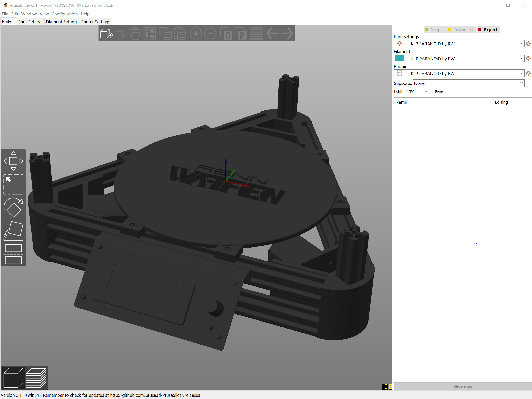
Task: Select the Move gizmo tool
Action: [13, 161]
